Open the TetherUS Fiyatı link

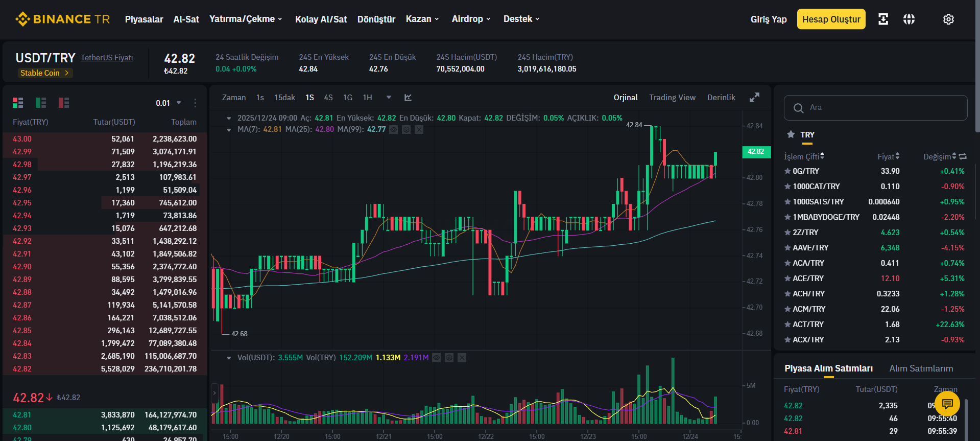107,58
